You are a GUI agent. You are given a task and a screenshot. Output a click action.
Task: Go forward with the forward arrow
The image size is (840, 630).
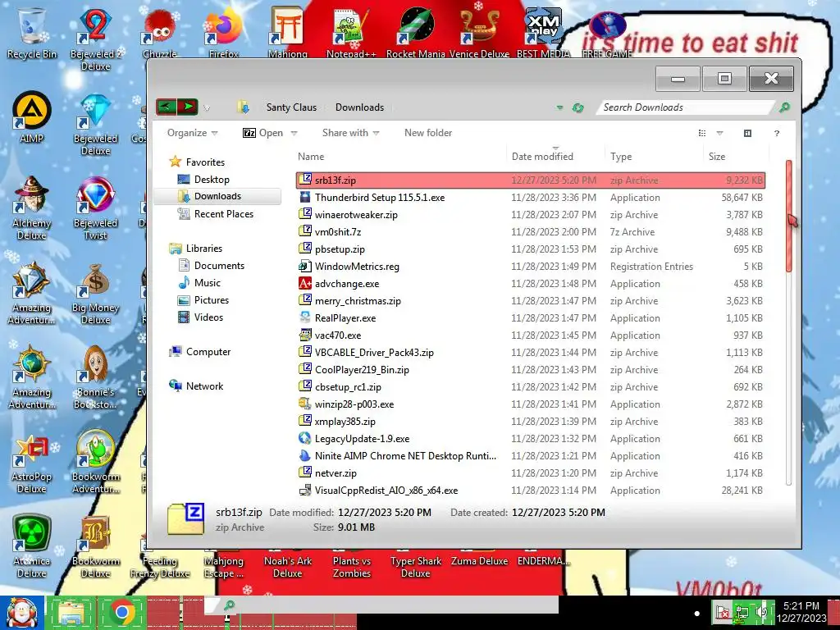click(188, 107)
